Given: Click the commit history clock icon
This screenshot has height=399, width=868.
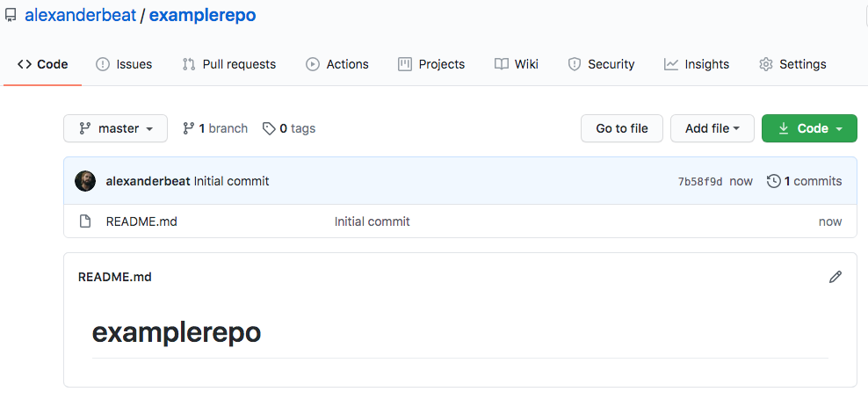Looking at the screenshot, I should 773,181.
